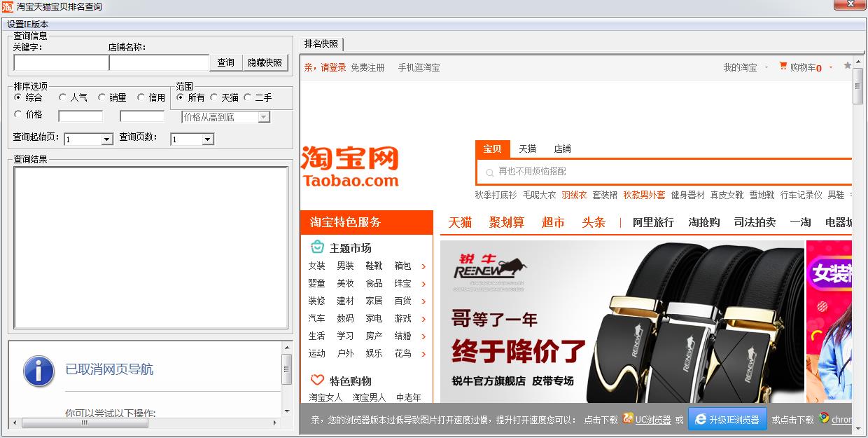Open the 设置IE版本 menu
Viewport: 868px width, 438px height.
[x=28, y=24]
